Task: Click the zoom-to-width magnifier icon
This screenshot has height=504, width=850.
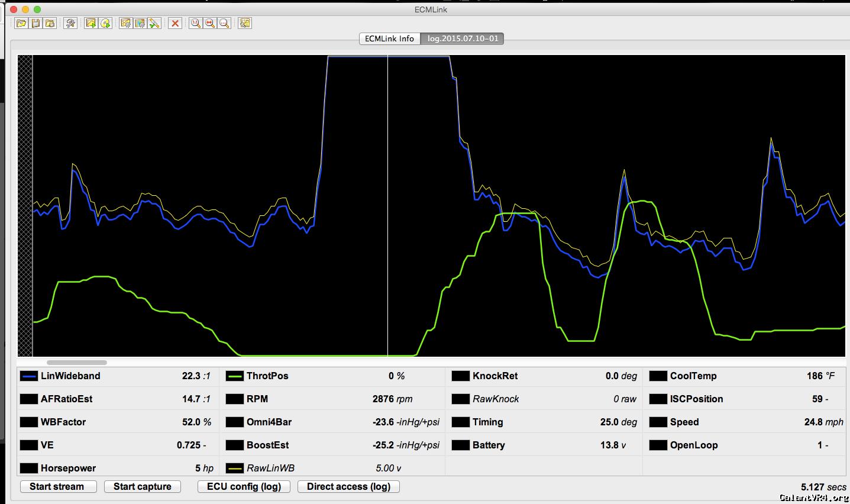Action: pos(209,23)
